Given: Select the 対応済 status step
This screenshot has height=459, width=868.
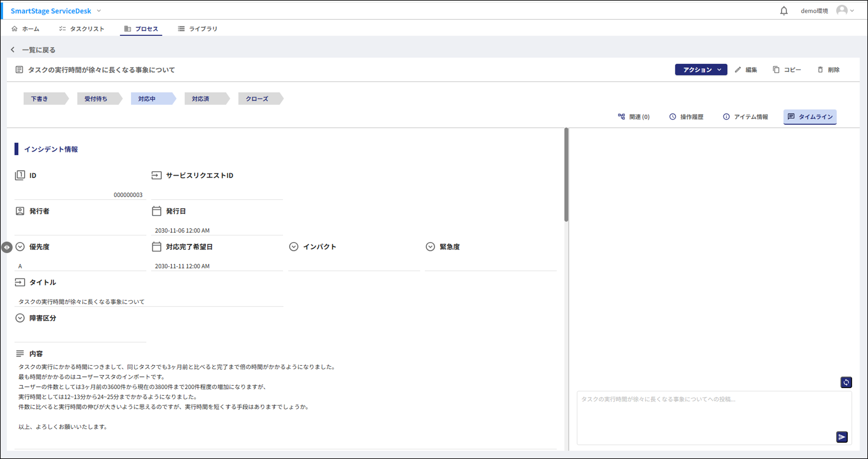Looking at the screenshot, I should [207, 99].
